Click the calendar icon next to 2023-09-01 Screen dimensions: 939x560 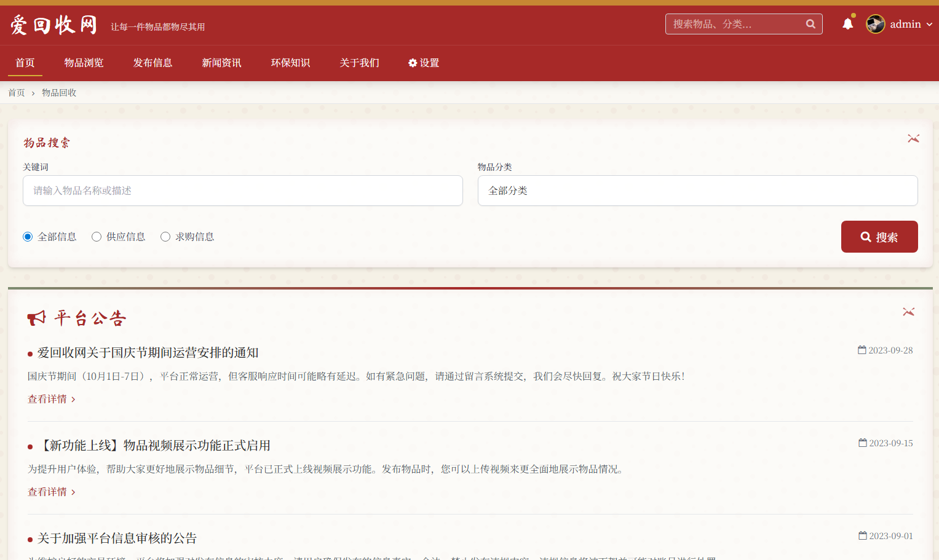coord(863,535)
